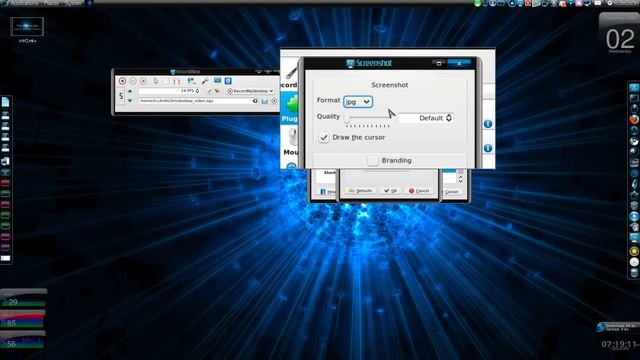The width and height of the screenshot is (640, 360).
Task: Click the blue monitor screenshot icon in RecordItNow
Action: tap(218, 81)
